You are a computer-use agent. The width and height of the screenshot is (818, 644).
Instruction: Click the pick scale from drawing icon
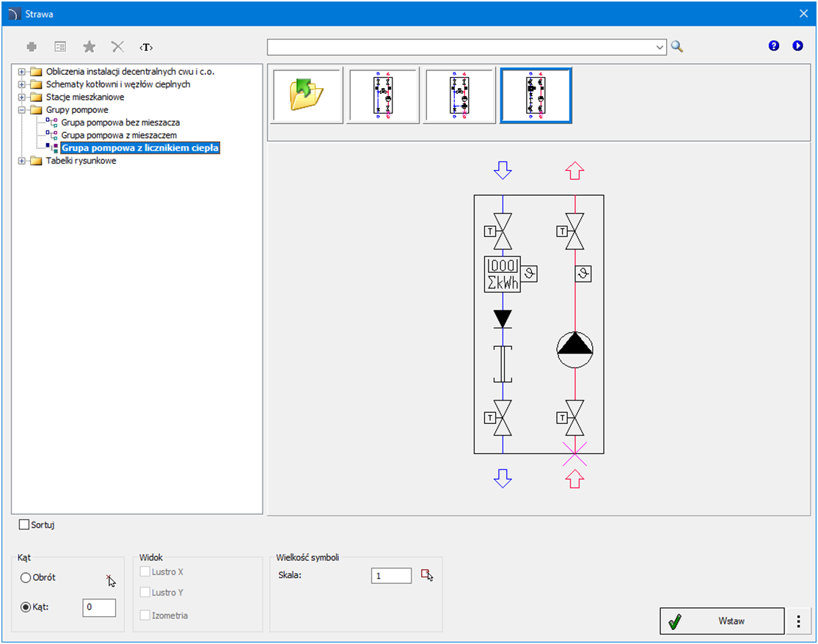point(427,576)
